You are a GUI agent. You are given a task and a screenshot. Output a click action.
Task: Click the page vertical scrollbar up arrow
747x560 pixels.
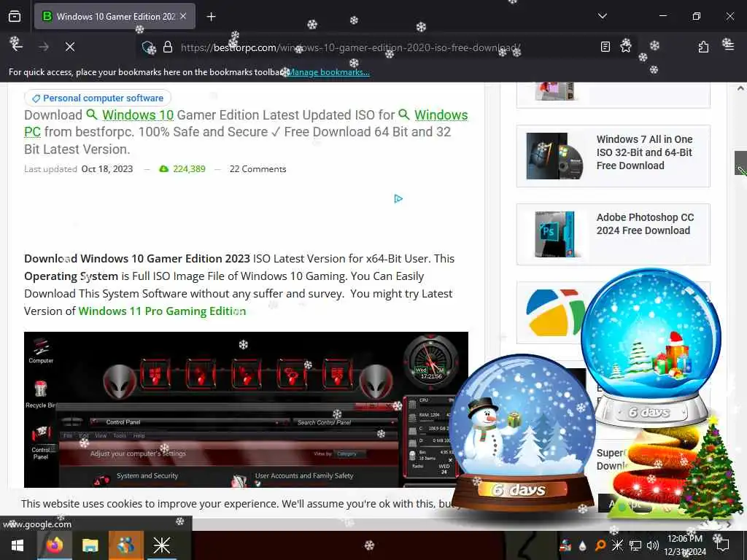point(740,88)
